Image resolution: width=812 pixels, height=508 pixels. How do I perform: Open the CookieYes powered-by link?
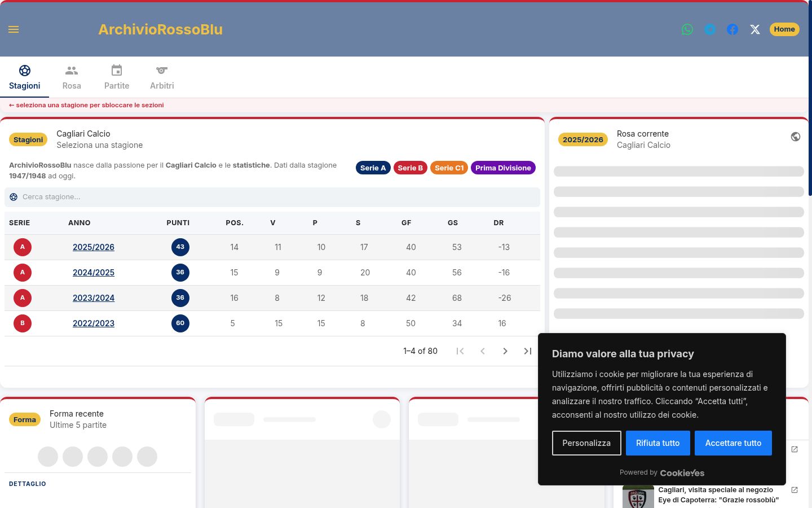click(x=682, y=473)
